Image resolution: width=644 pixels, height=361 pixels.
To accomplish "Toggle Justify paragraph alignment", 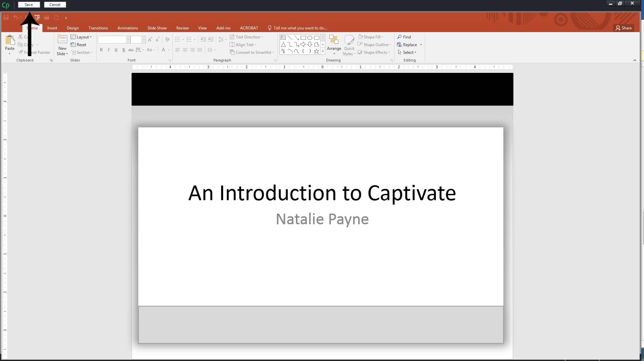I will pos(200,50).
